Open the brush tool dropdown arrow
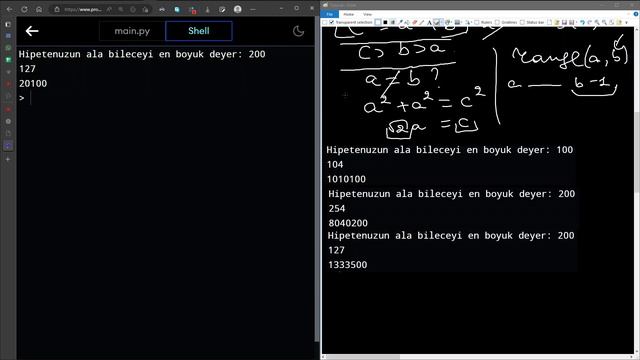Screen dimensions: 640x360 (x=442, y=22)
